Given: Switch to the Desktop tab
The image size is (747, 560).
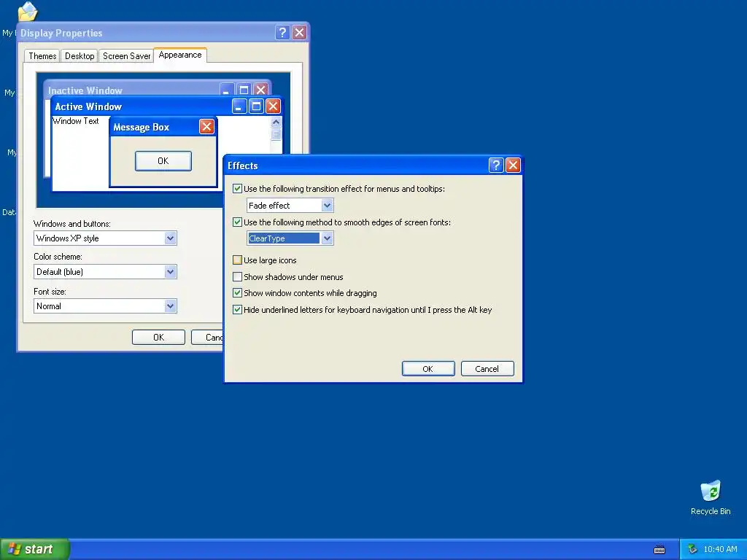Looking at the screenshot, I should pos(80,56).
